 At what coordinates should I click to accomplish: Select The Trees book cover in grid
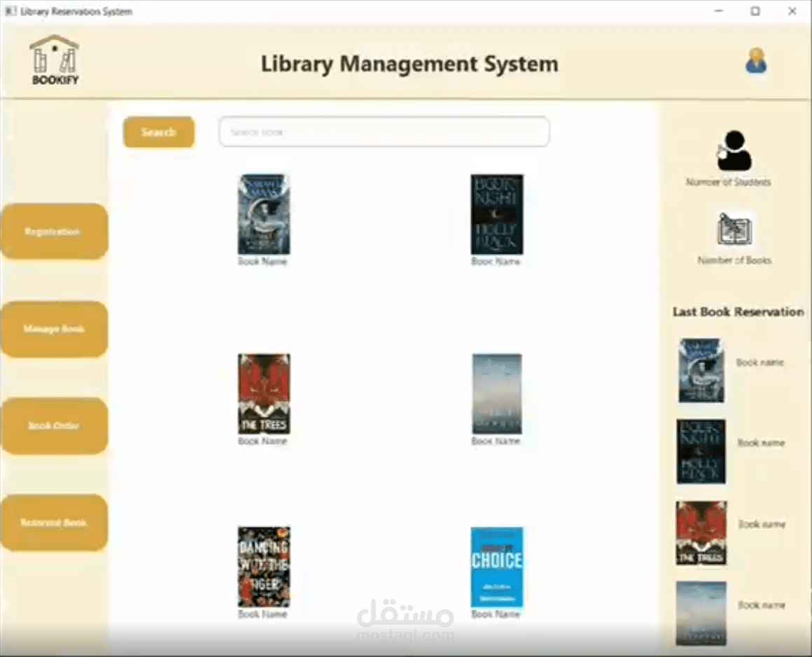coord(264,394)
